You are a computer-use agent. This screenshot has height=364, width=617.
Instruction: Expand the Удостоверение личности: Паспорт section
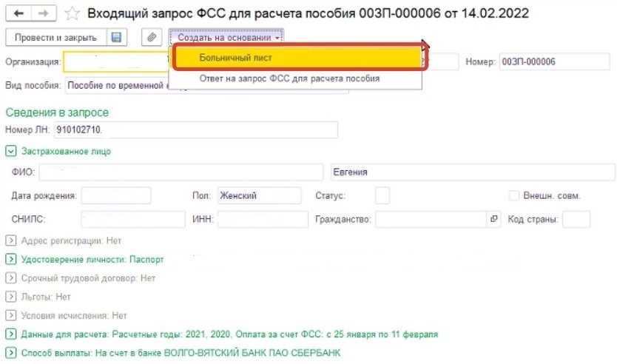point(10,260)
